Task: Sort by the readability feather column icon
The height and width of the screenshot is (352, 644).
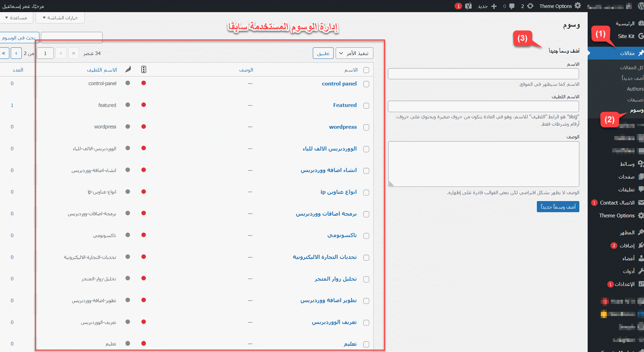Action: click(x=128, y=70)
